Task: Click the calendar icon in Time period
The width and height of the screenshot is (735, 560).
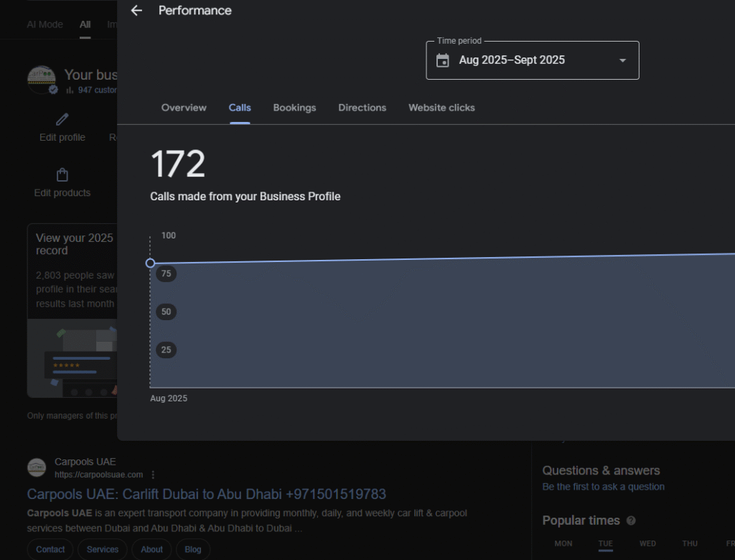Action: click(443, 60)
